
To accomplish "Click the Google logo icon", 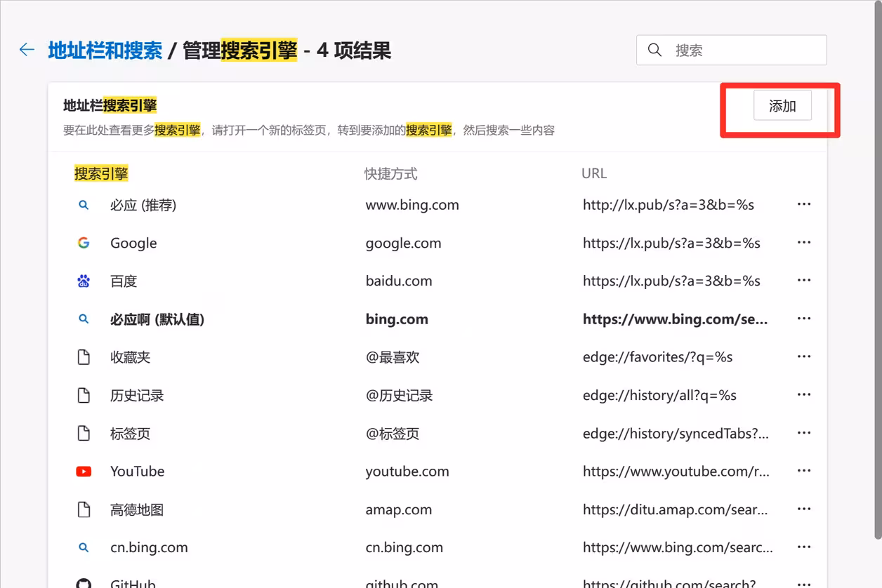I will (84, 243).
